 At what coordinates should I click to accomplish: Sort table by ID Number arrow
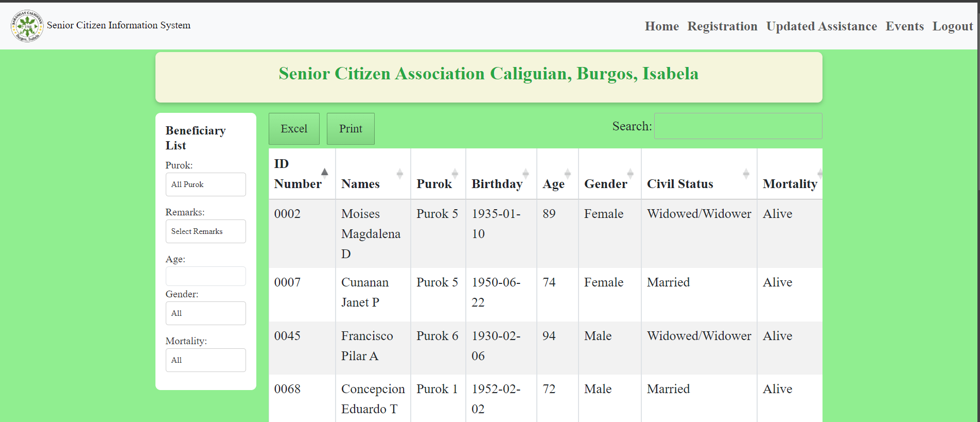325,173
